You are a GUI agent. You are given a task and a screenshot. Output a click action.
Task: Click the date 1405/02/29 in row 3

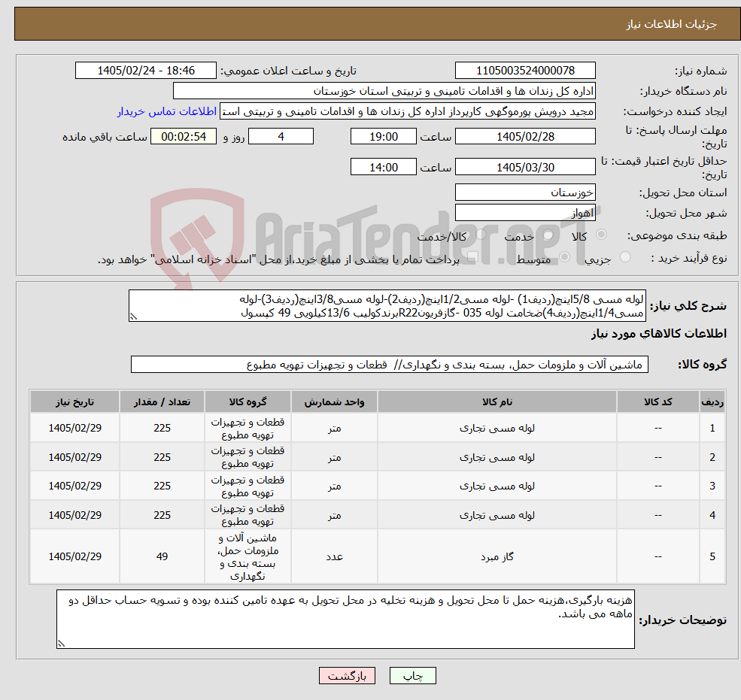(74, 486)
